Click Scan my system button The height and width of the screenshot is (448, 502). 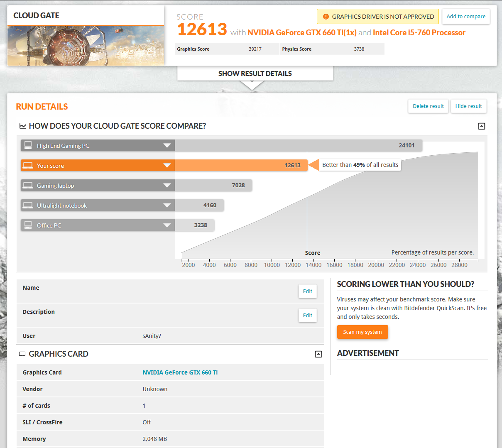(362, 332)
